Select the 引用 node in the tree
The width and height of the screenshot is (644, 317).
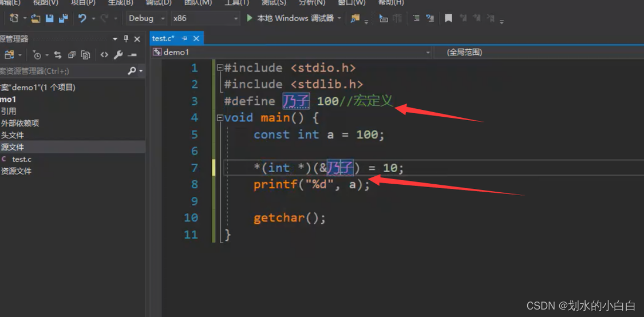[9, 111]
